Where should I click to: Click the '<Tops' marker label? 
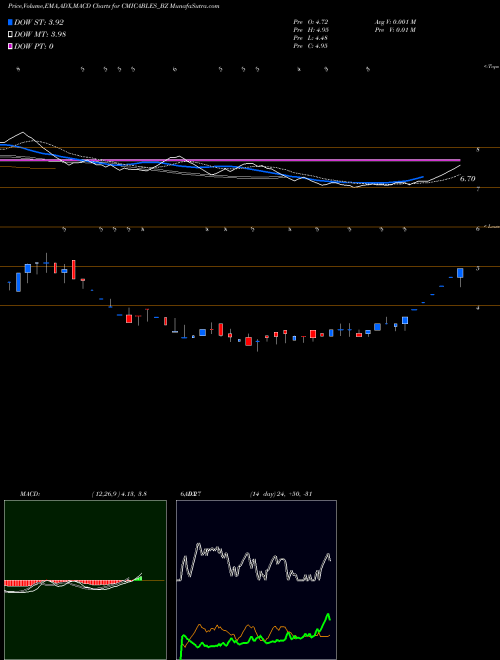click(492, 67)
